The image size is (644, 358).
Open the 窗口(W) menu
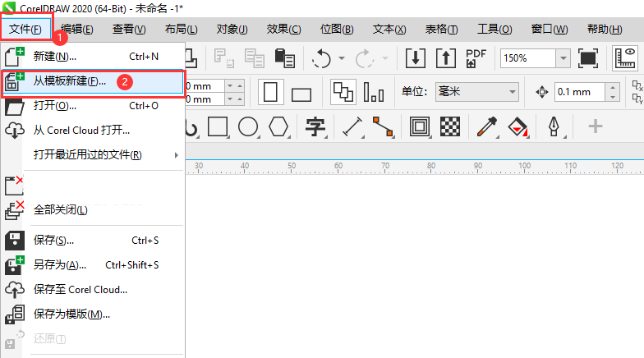550,30
